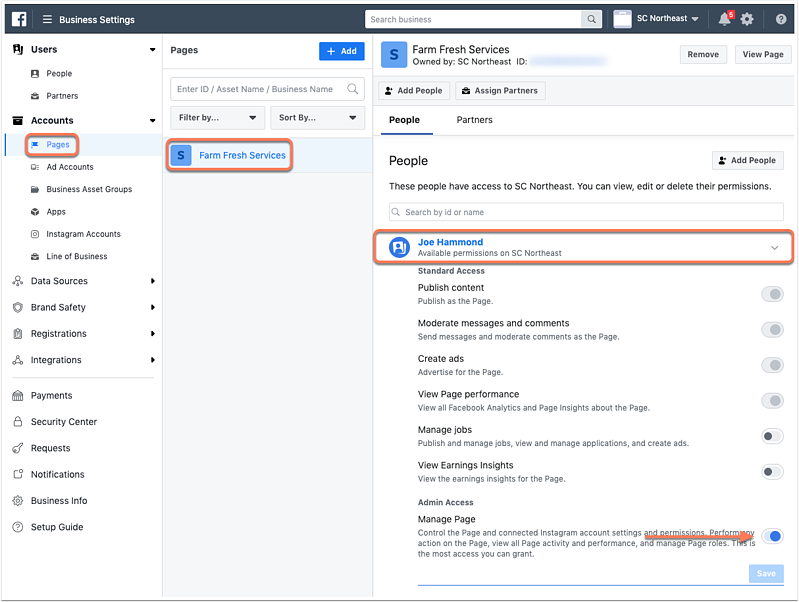Click the help question mark icon
Image resolution: width=799 pixels, height=602 pixels.
pyautogui.click(x=781, y=19)
